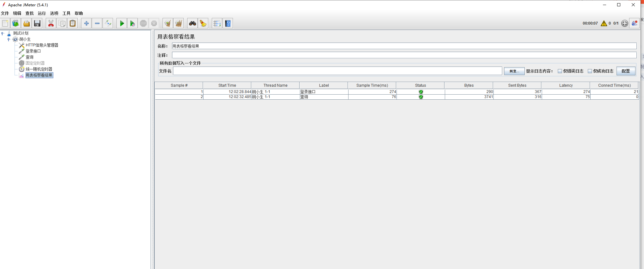Click the thread status circle icon
This screenshot has height=269, width=644.
[625, 23]
